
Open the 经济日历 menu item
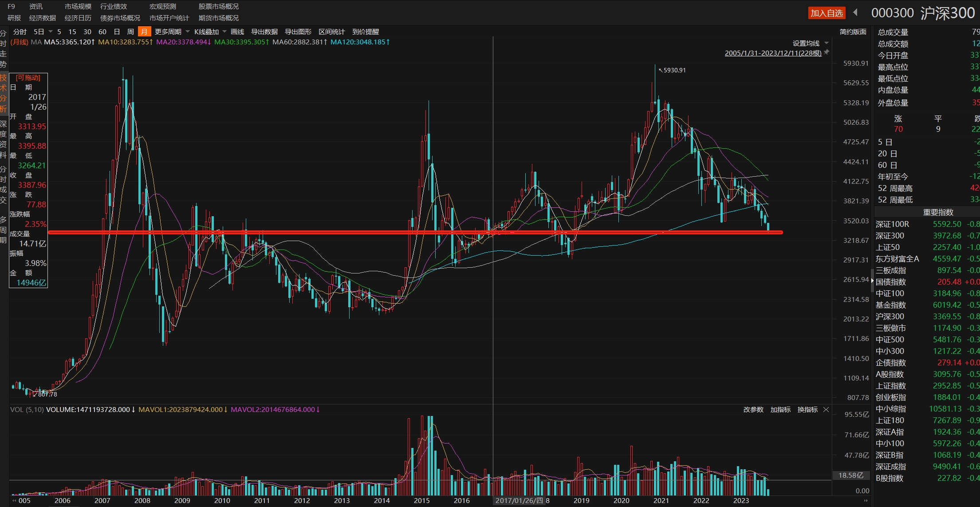pyautogui.click(x=78, y=18)
